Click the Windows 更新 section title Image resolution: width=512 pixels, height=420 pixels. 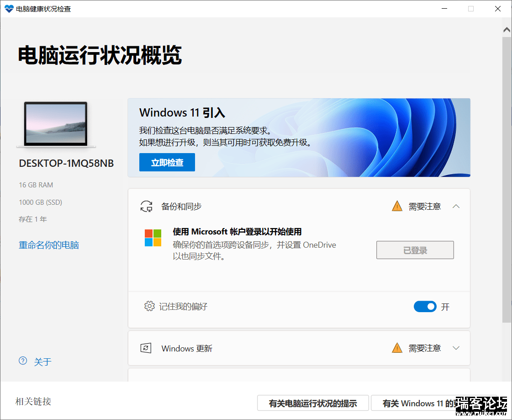click(x=187, y=348)
